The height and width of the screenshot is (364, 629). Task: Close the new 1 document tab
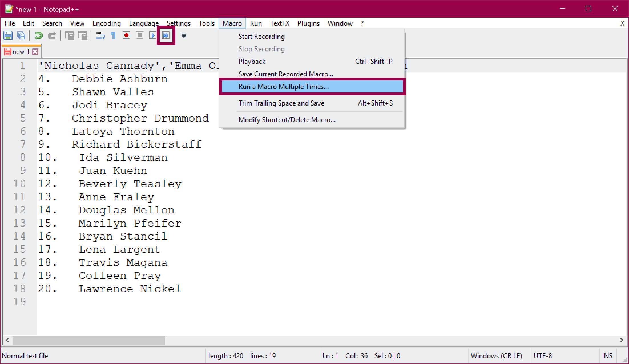click(35, 52)
